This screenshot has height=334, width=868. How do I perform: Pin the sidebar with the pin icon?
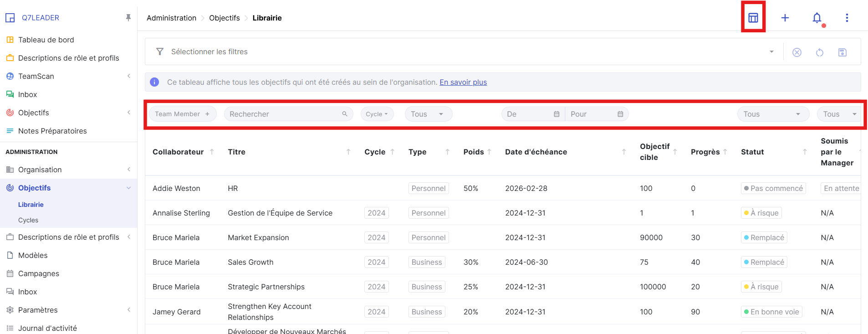128,18
